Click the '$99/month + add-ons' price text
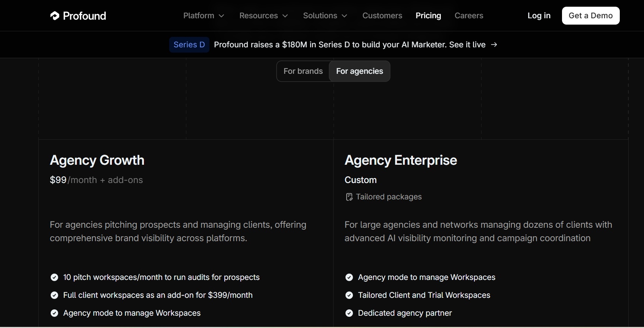Viewport: 644px width, 328px height. click(x=97, y=180)
